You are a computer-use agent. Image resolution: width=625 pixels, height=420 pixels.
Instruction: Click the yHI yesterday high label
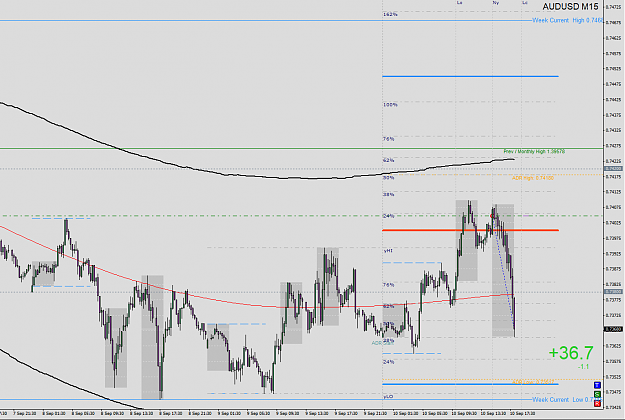pos(388,251)
